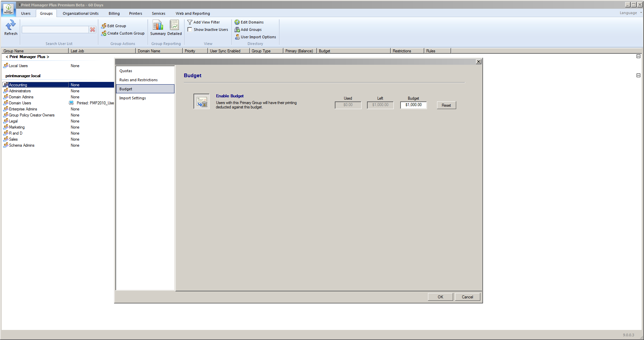644x340 pixels.
Task: Click the Cancel button in the dialog
Action: point(467,297)
